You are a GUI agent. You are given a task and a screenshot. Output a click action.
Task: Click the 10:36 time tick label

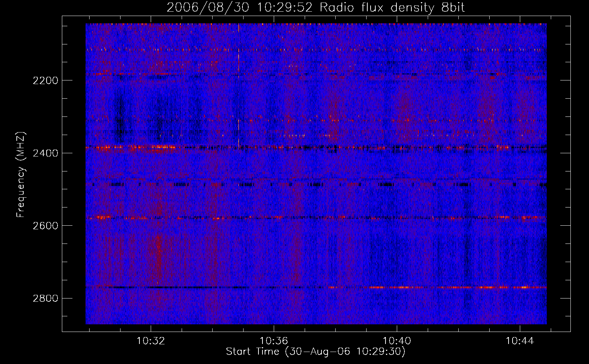tap(274, 341)
